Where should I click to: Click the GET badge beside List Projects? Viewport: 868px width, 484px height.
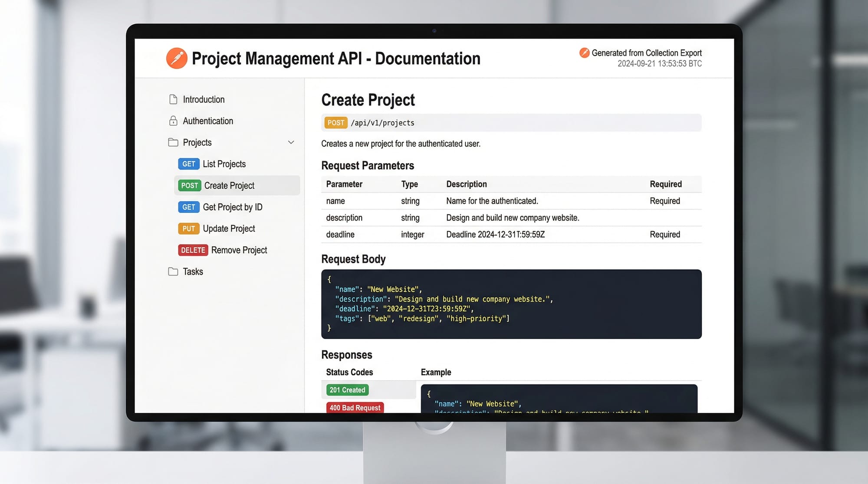tap(188, 164)
